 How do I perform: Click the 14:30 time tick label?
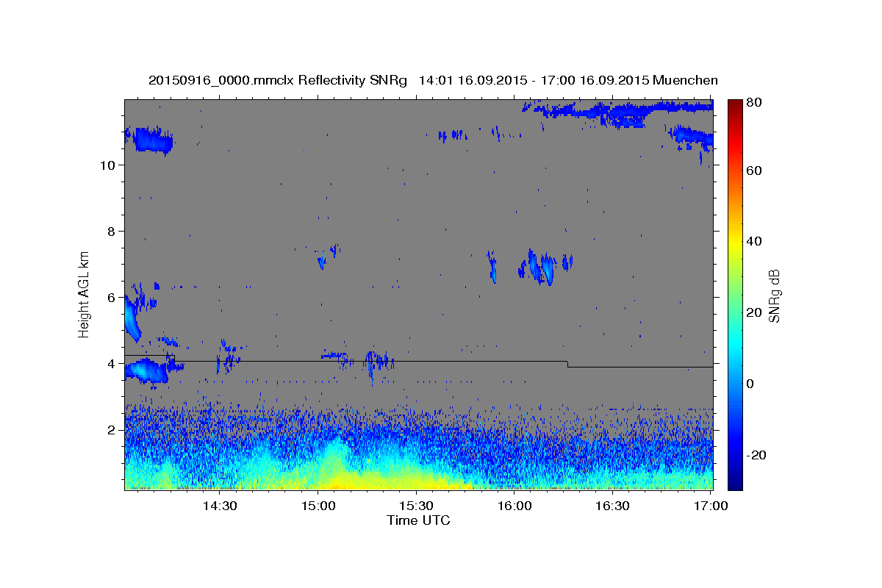(220, 506)
